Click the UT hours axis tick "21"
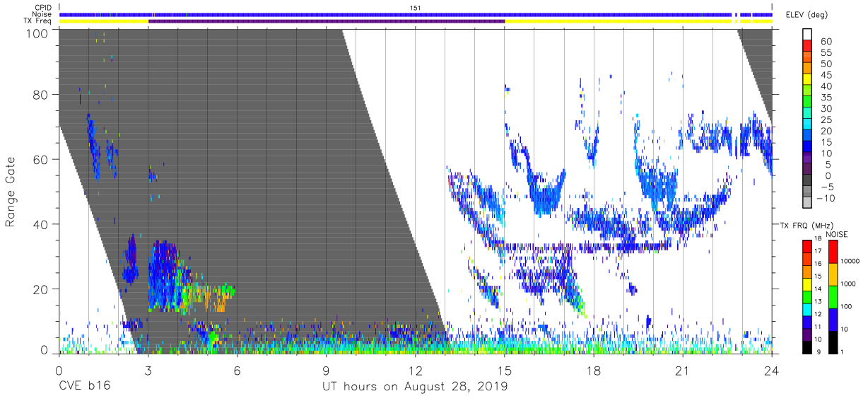The image size is (868, 401). 683,371
